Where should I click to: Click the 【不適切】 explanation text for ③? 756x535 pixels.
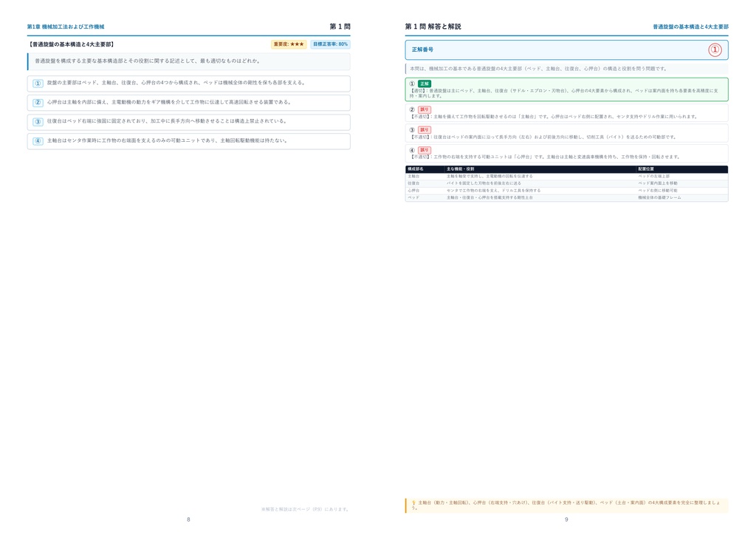tap(543, 137)
